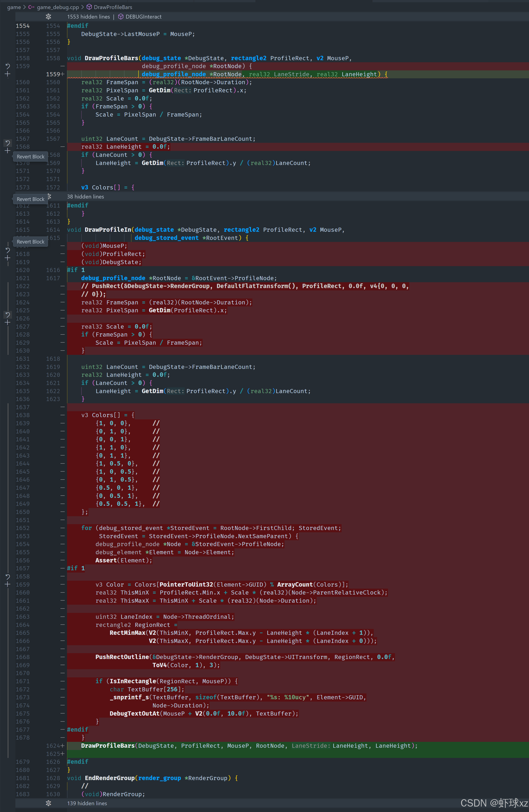This screenshot has width=529, height=812.
Task: Jump to DEBUGInteract in hidden lines bar
Action: (x=143, y=17)
